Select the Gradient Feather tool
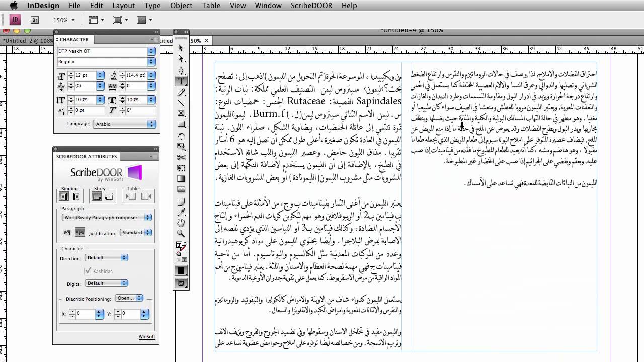Image resolution: width=644 pixels, height=362 pixels. click(181, 190)
